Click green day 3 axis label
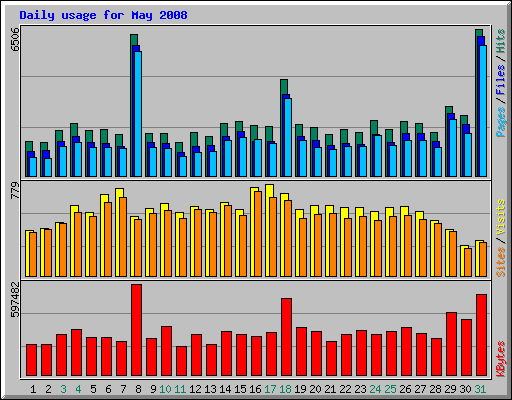Image resolution: width=512 pixels, height=400 pixels. point(63,389)
